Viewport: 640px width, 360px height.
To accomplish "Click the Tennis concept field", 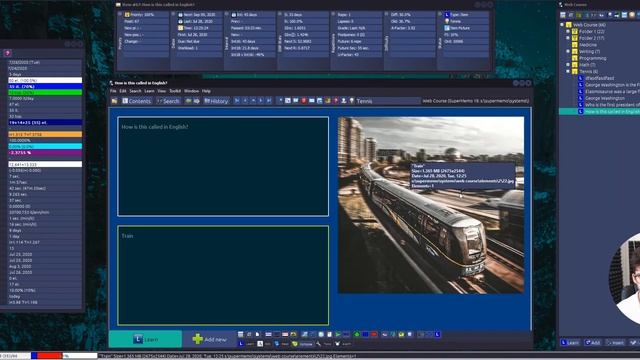I will pyautogui.click(x=388, y=101).
